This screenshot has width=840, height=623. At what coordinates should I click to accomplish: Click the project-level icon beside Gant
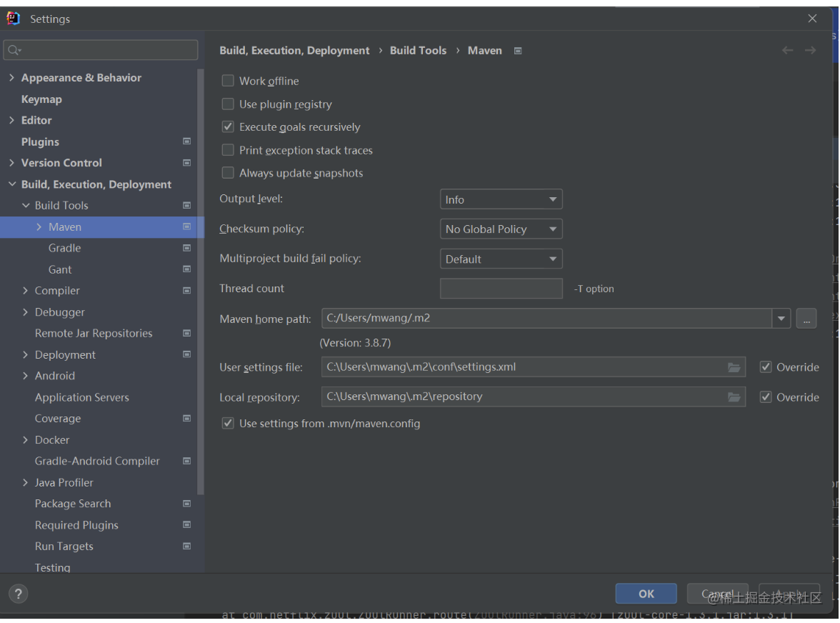click(187, 269)
